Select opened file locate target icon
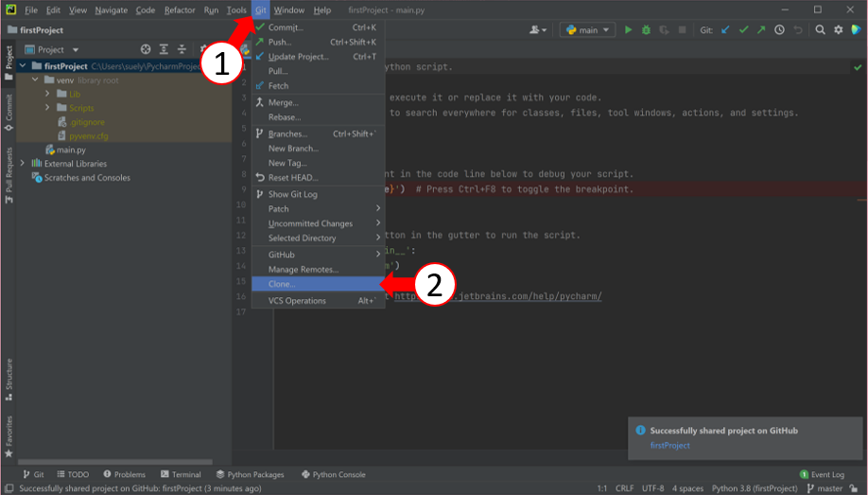Screen dimensions: 868x495 [146, 49]
